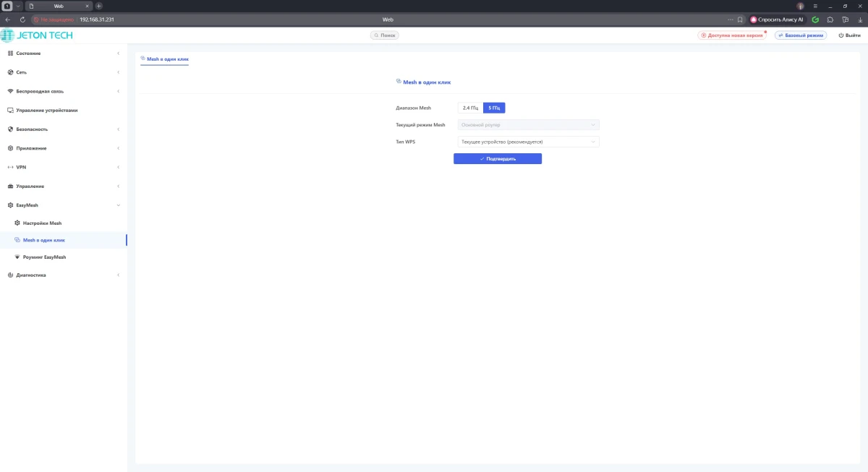The image size is (868, 472).
Task: Click the Настройки Mesh gear icon
Action: [17, 223]
